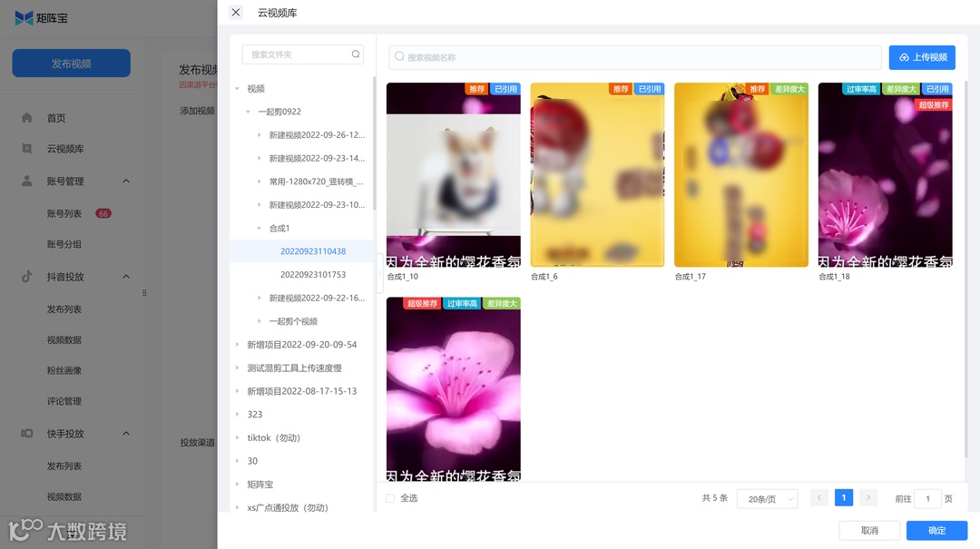Click the folder search magnifier icon
Image resolution: width=980 pixels, height=549 pixels.
click(355, 54)
